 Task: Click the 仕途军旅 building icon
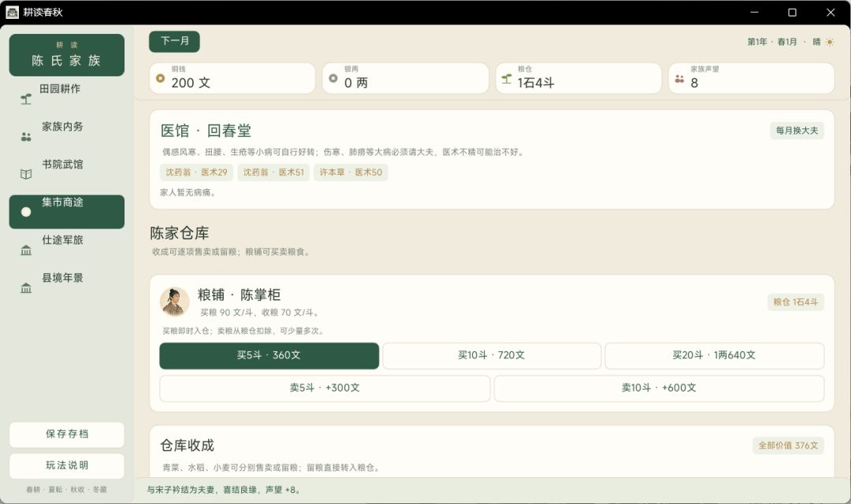coord(25,250)
